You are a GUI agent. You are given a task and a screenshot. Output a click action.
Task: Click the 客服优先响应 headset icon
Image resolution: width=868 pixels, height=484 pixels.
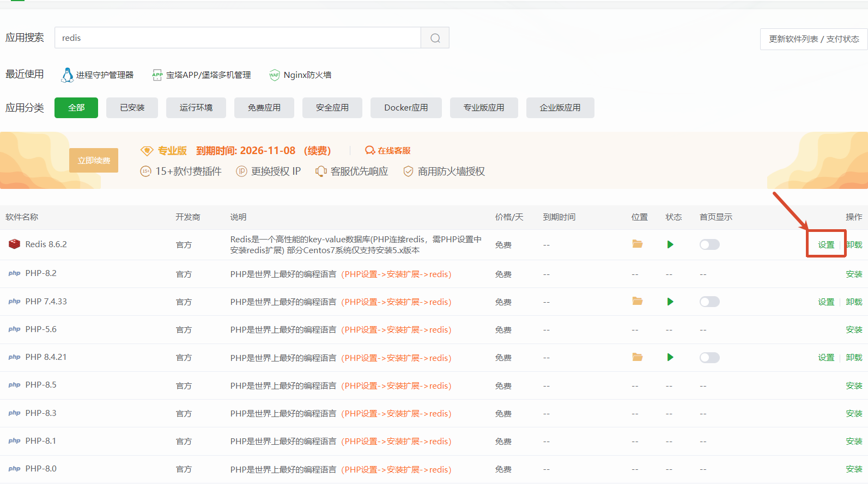pos(321,171)
